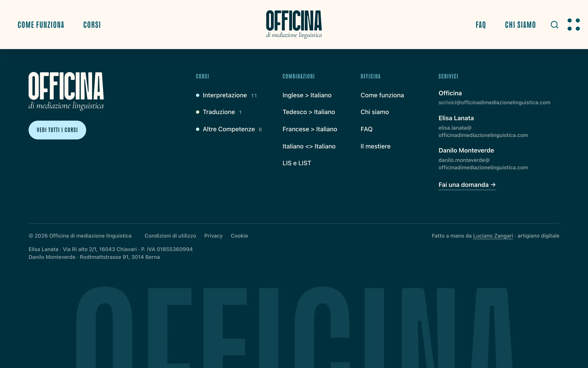Visit the Il mestiere footer link

point(375,146)
